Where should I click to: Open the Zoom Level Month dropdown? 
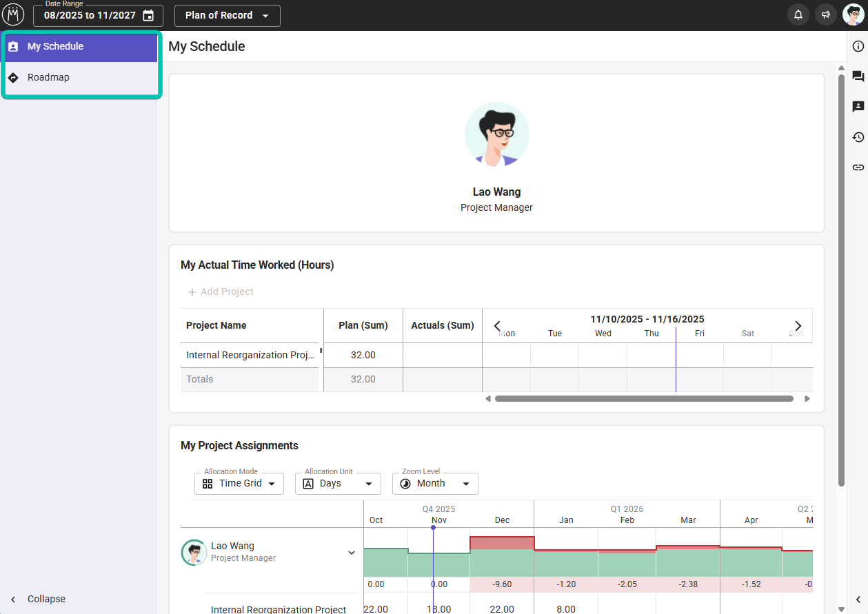coord(435,484)
